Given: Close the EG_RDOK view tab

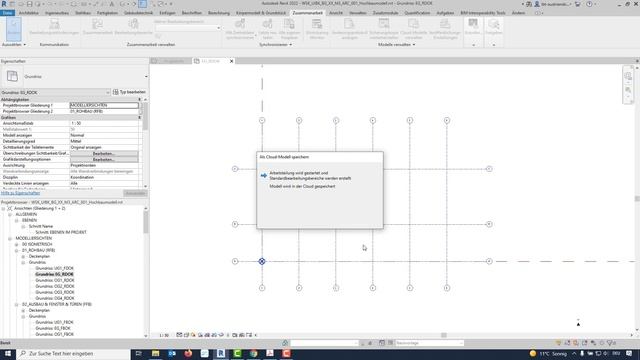Looking at the screenshot, I should pyautogui.click(x=231, y=61).
